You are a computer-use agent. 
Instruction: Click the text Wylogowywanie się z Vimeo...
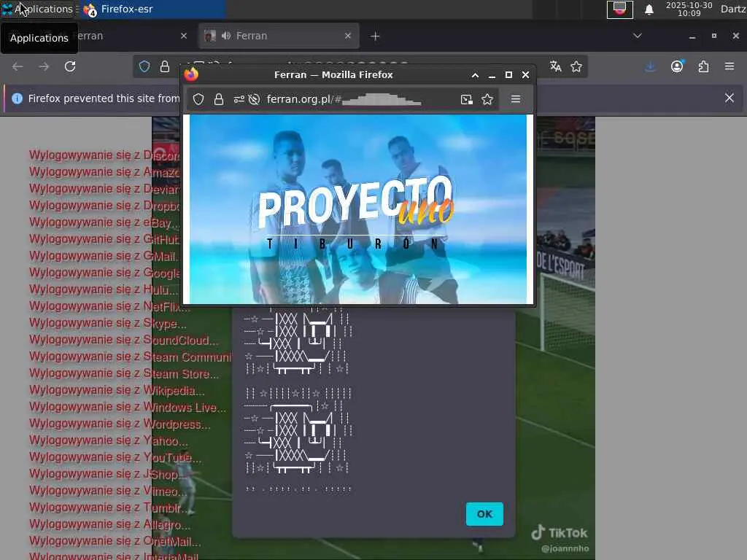pyautogui.click(x=108, y=491)
